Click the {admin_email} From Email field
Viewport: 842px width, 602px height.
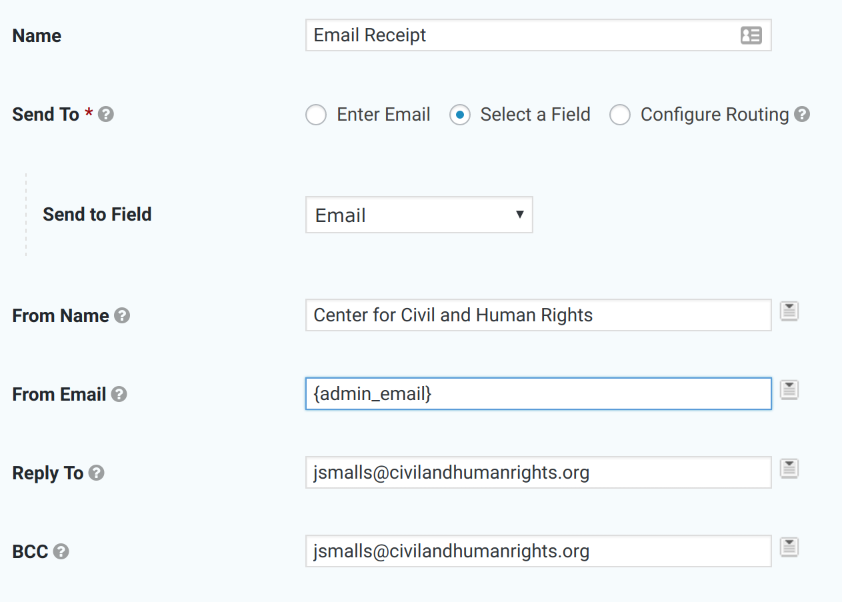click(x=539, y=394)
